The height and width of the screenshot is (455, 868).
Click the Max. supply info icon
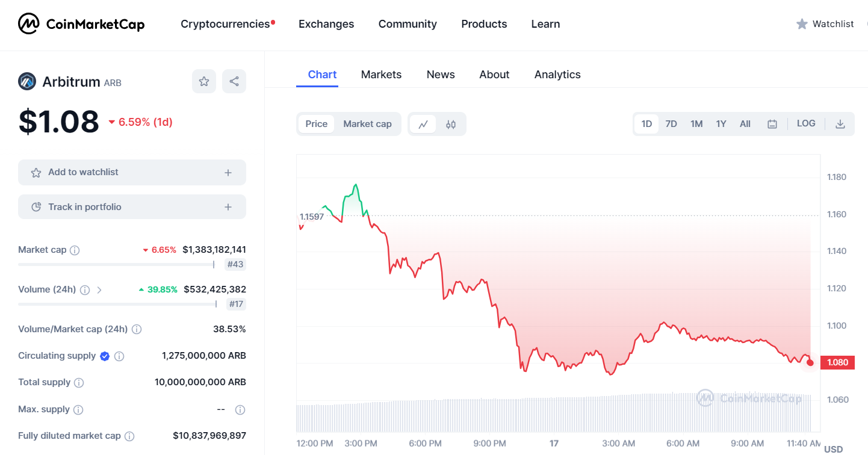click(x=78, y=409)
